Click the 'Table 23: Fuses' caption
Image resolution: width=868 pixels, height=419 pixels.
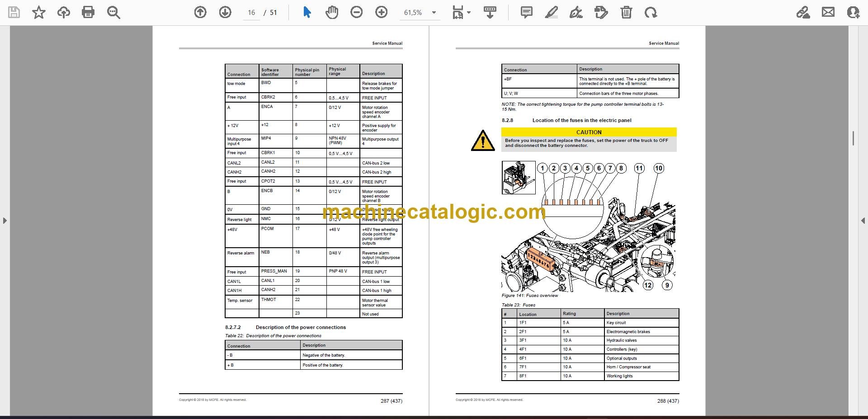coord(519,305)
